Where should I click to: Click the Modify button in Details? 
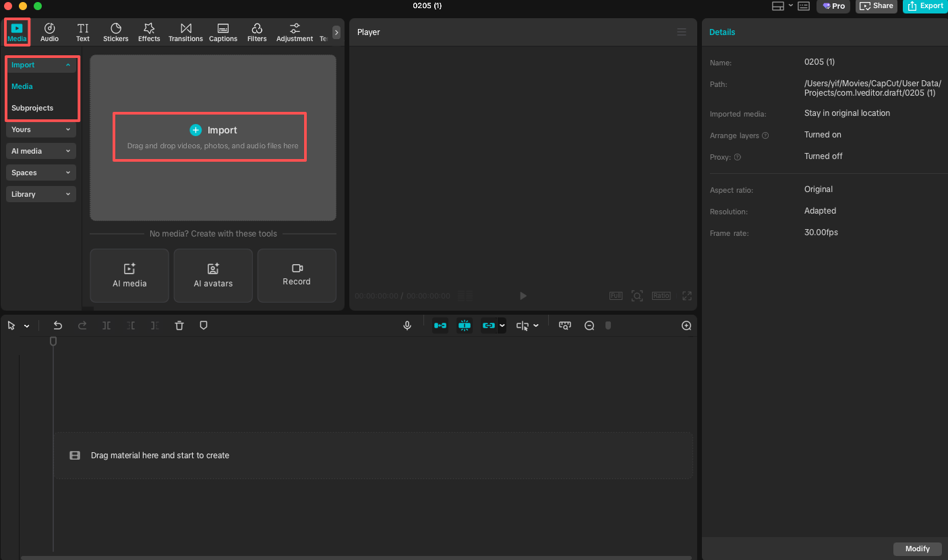pos(918,549)
